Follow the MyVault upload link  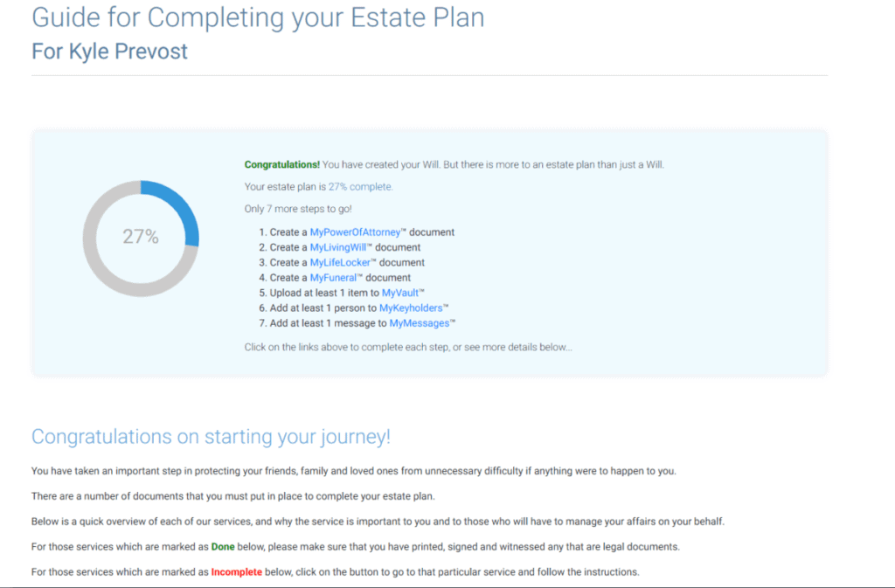[x=400, y=293]
